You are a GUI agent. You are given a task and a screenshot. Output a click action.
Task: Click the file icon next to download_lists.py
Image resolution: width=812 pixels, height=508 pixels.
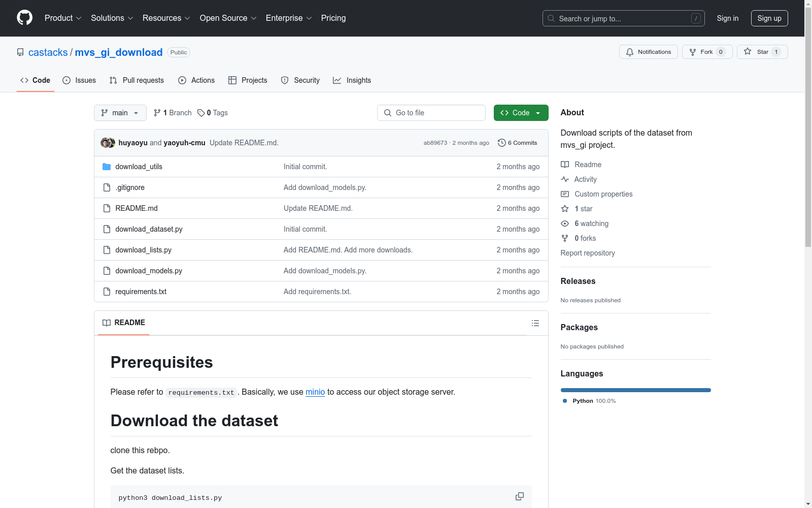pyautogui.click(x=107, y=250)
